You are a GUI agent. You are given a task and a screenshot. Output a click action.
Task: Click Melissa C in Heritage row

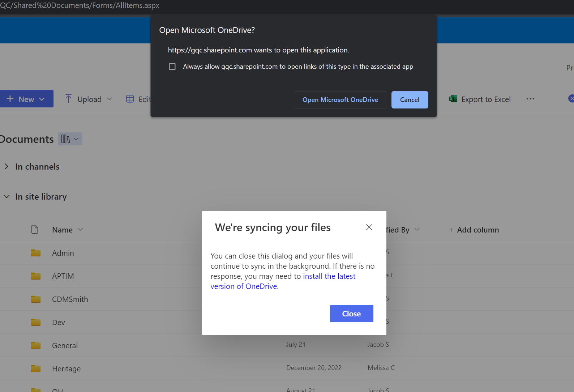pos(381,368)
